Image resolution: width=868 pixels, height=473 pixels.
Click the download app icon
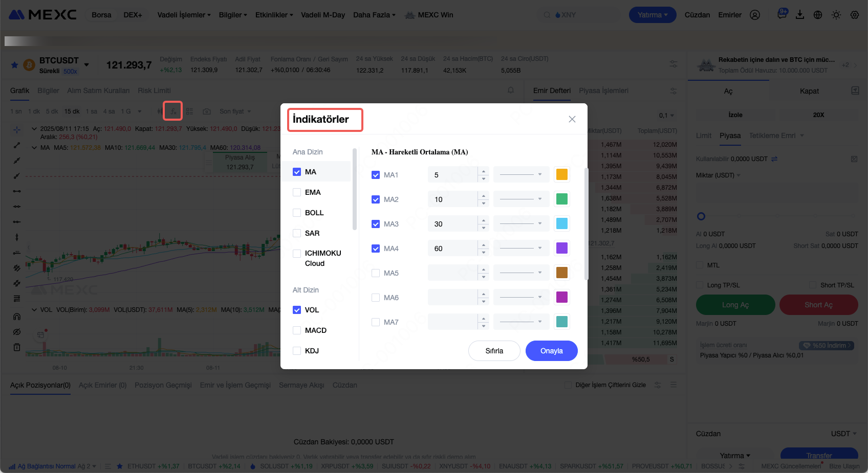pos(799,15)
